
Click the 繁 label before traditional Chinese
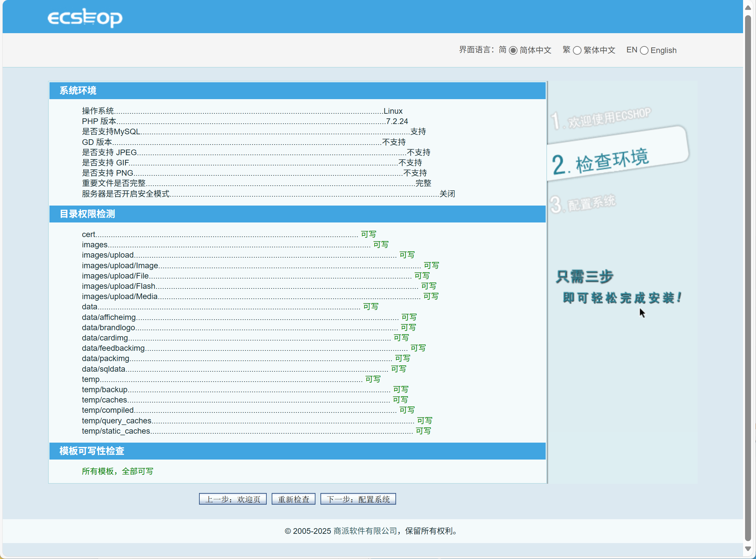(566, 50)
